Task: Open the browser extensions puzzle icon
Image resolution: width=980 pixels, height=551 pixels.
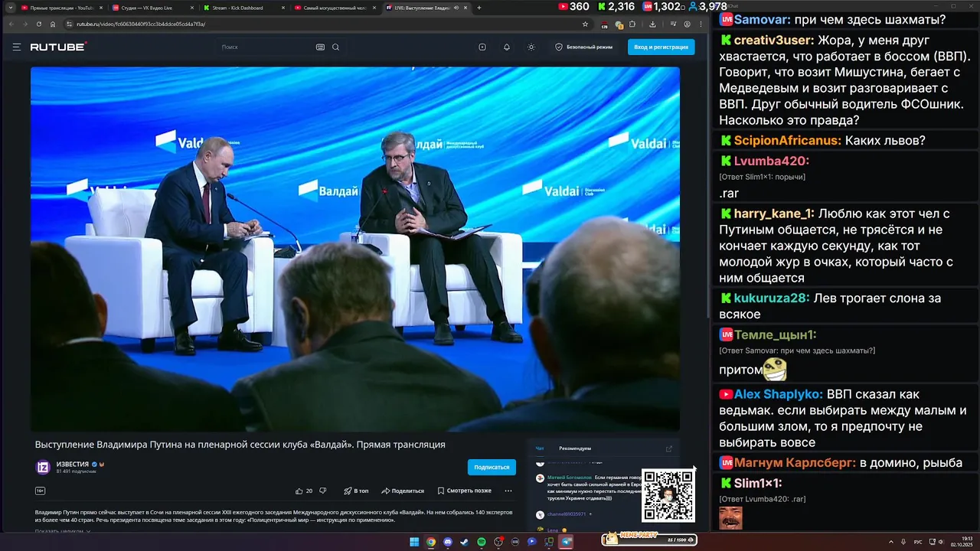Action: point(633,24)
